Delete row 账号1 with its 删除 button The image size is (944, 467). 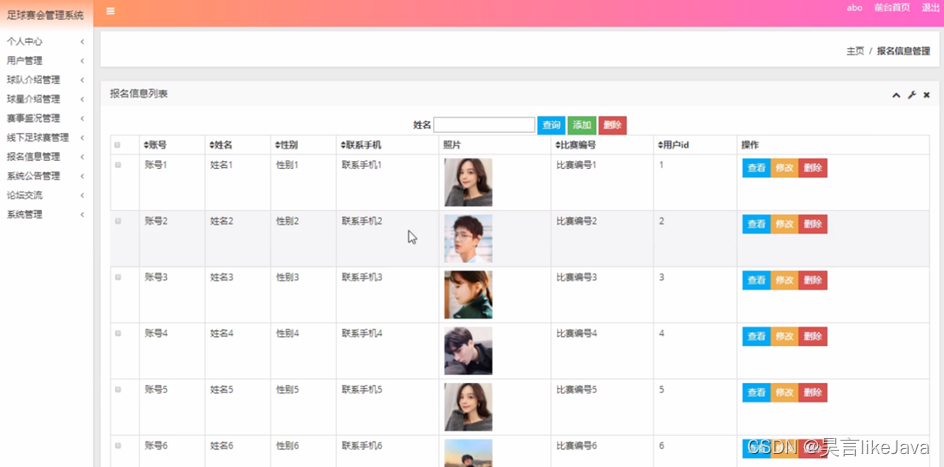[x=813, y=168]
